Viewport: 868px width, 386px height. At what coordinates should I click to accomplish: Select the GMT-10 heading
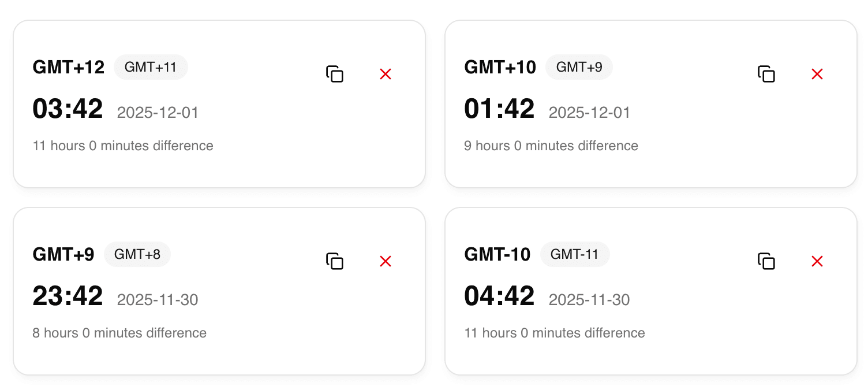(497, 255)
